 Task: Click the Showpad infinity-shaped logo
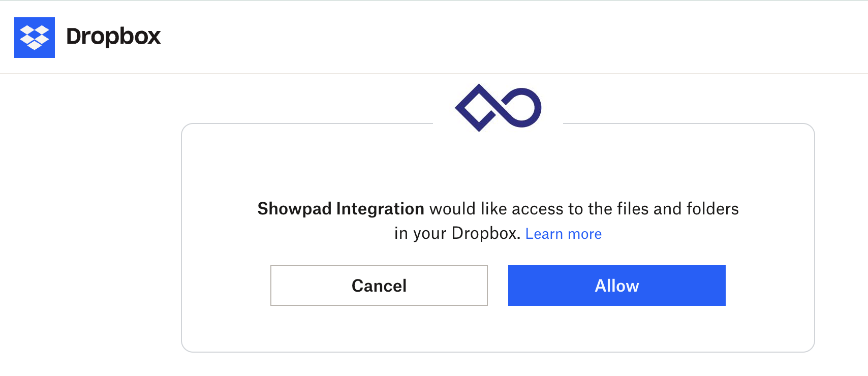pyautogui.click(x=498, y=108)
